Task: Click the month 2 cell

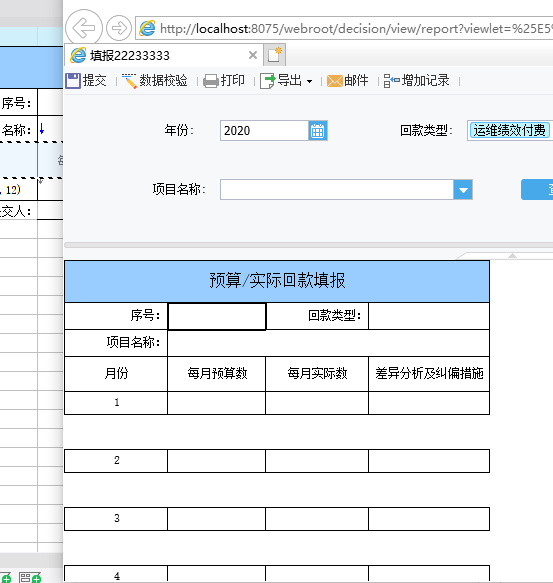Action: (116, 461)
